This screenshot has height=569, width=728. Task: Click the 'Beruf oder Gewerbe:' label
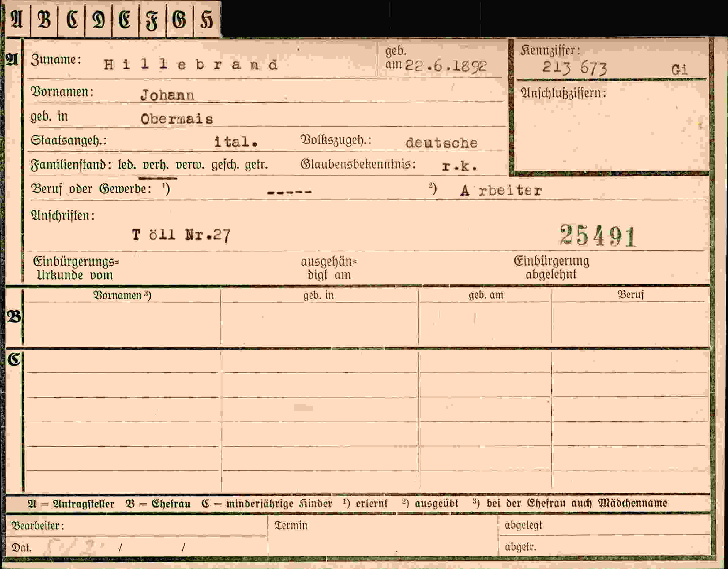coord(91,189)
